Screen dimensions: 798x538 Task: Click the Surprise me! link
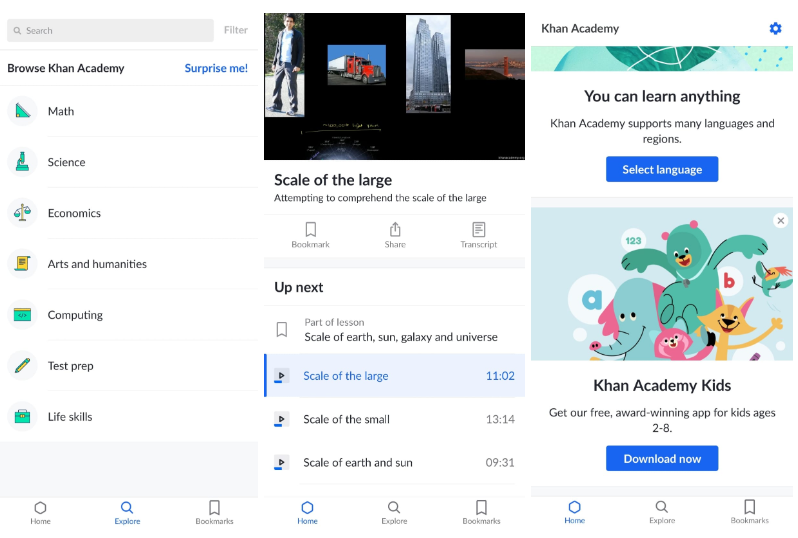(x=216, y=68)
